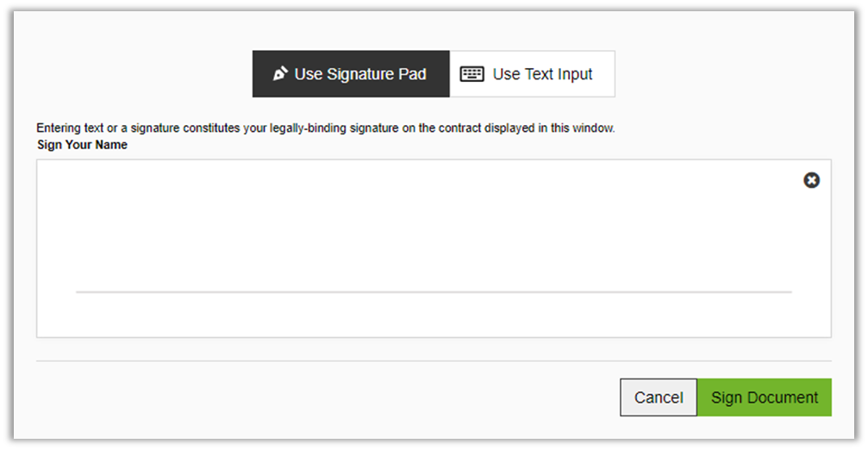Viewport: 868px width, 450px height.
Task: Click the pen nib icon on Signature Pad
Action: (x=280, y=74)
